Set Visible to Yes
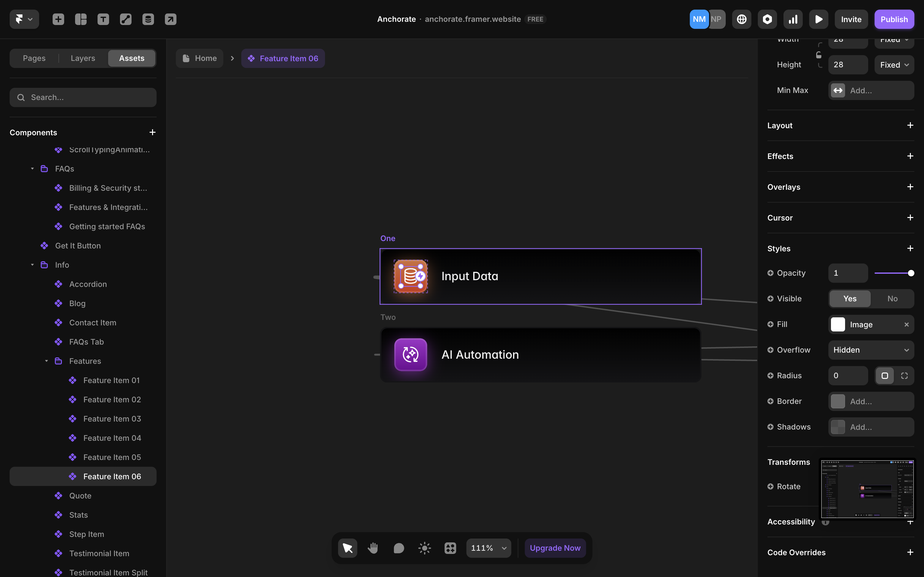Screen dimensions: 924x577 point(850,299)
